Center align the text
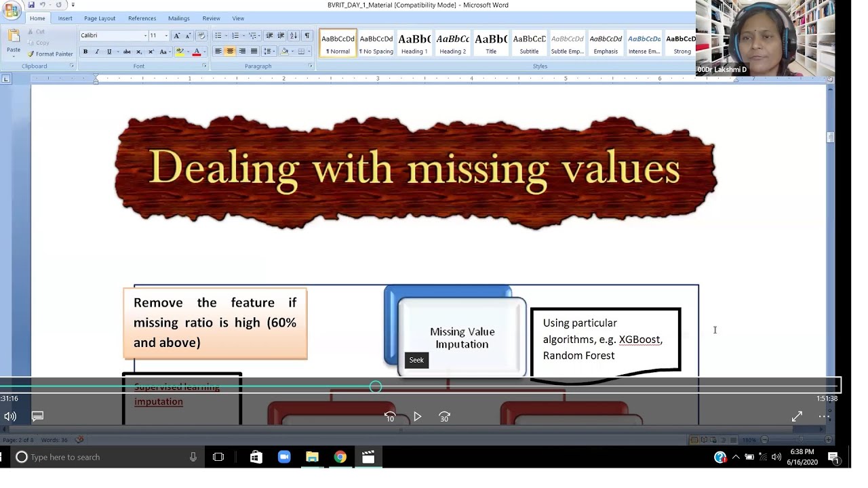The image size is (868, 488). (x=230, y=52)
